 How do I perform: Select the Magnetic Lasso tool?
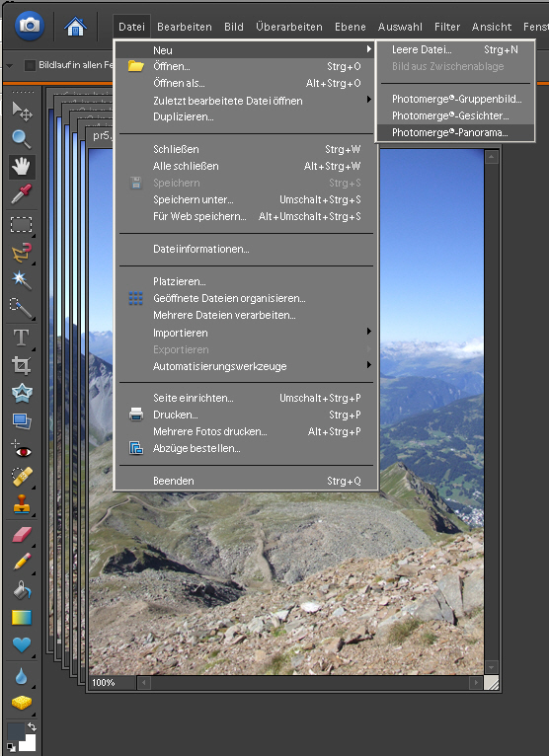click(21, 253)
